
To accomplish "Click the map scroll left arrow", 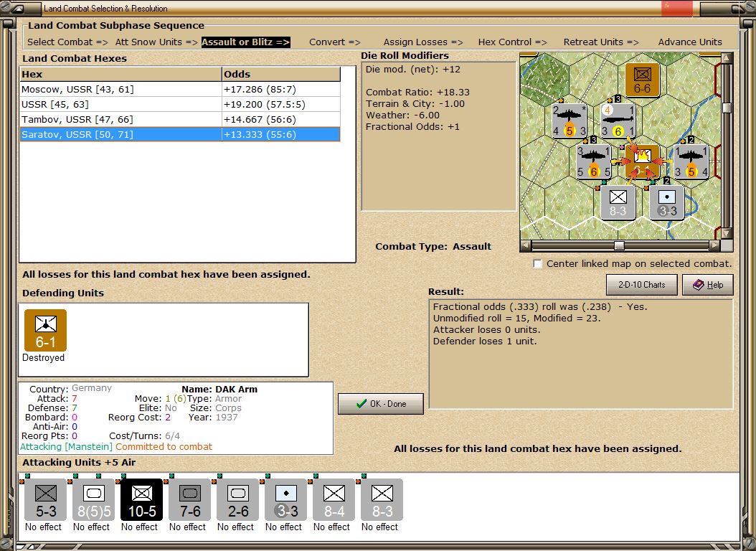I will (x=526, y=246).
